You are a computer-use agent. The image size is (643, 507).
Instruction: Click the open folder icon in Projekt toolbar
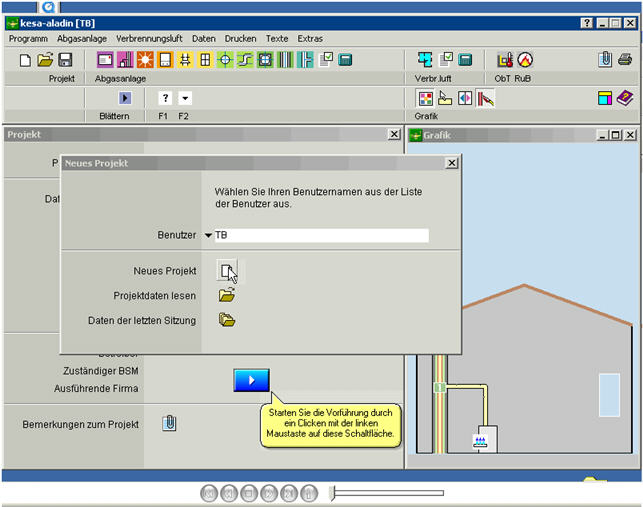[x=45, y=60]
